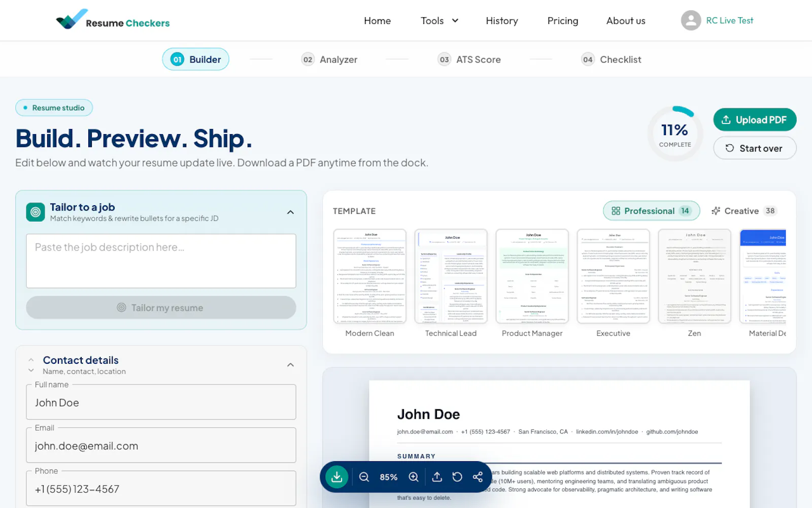The width and height of the screenshot is (812, 508).
Task: Move Contact details section down
Action: tap(31, 371)
